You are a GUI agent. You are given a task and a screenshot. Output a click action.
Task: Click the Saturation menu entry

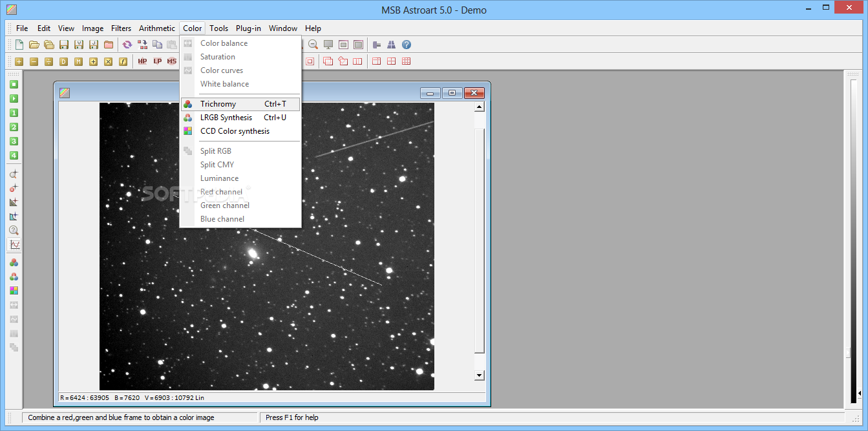pos(240,57)
